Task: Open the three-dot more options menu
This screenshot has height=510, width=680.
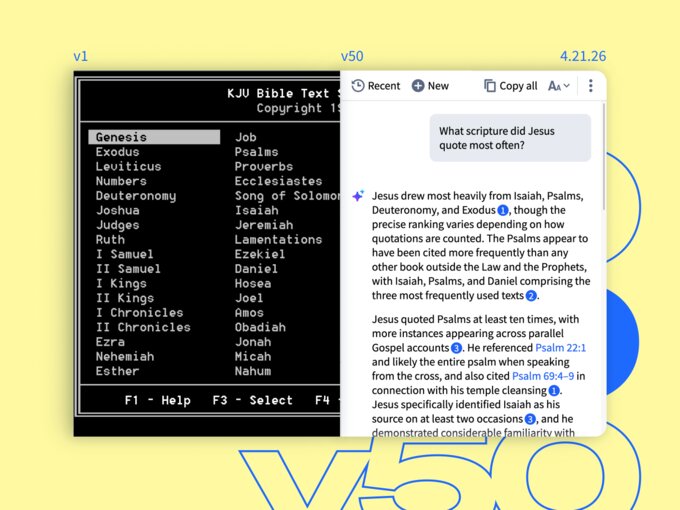Action: (x=591, y=86)
